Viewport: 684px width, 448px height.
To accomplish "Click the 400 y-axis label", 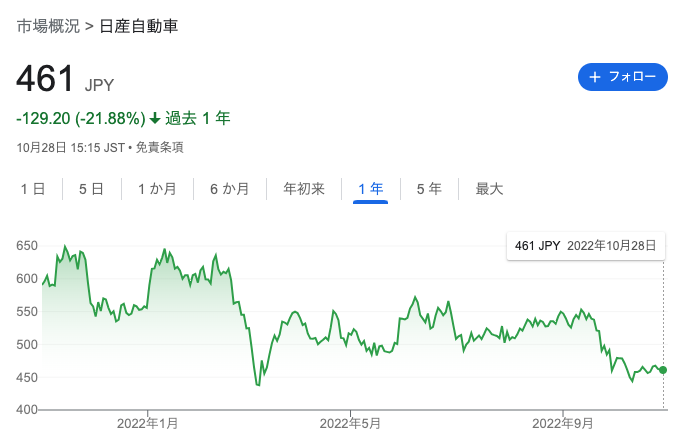I will tap(27, 410).
